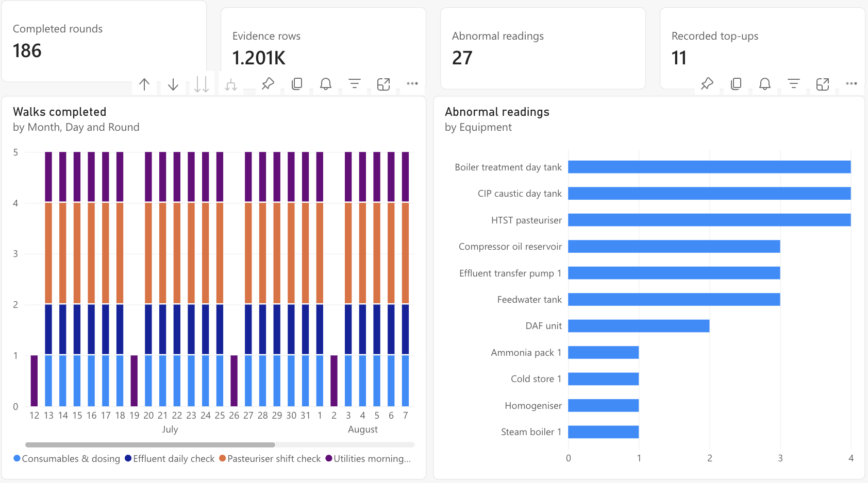
Task: Click the 'Compressor oil reservoir' axis label
Action: coord(510,246)
